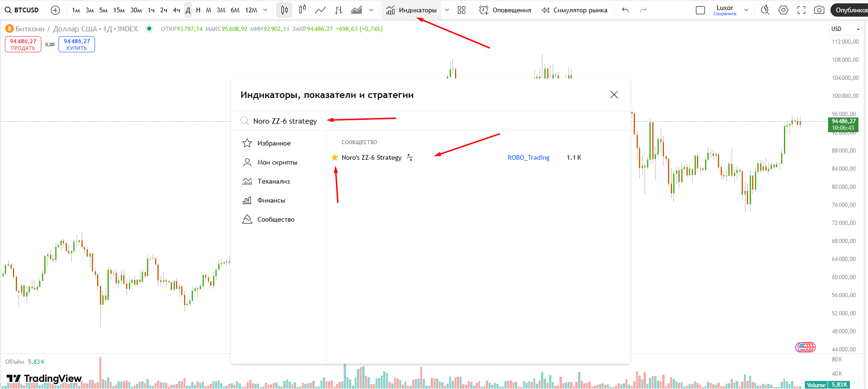This screenshot has height=389, width=868.
Task: Open Оповещения alerts
Action: coord(505,10)
